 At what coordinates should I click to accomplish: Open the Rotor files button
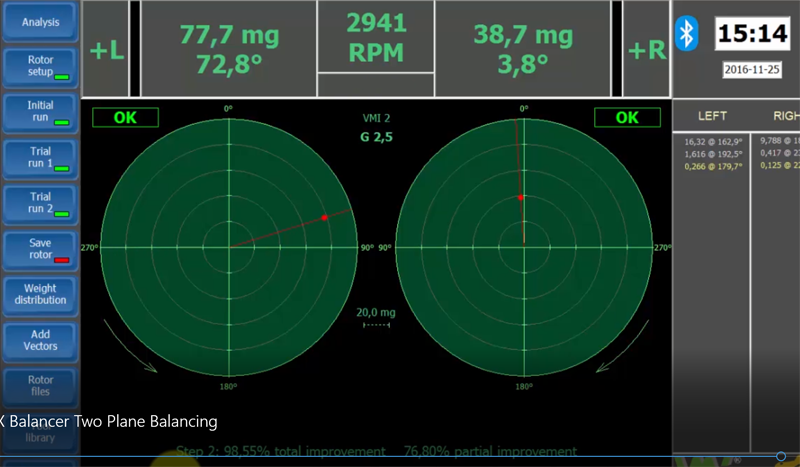pos(40,386)
